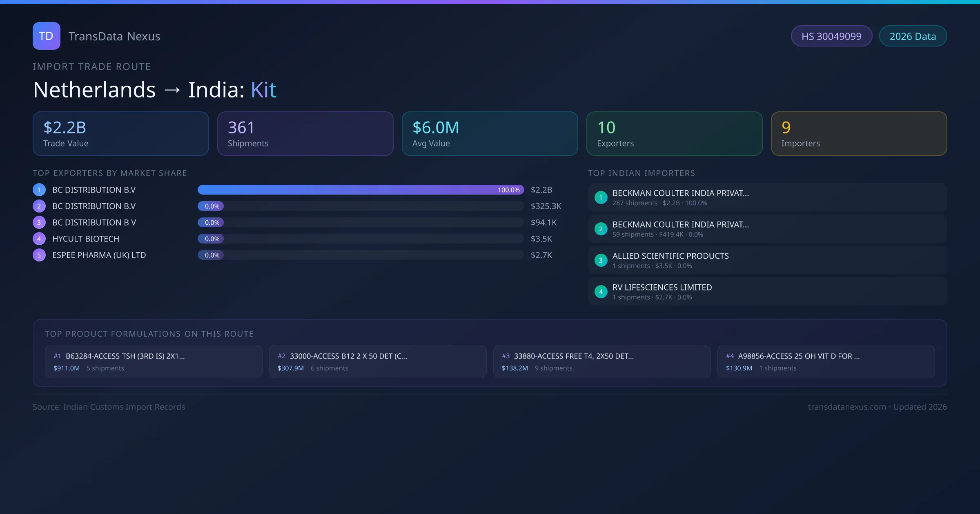Click rank 5 badge beside ESPEE PHARMA
The width and height of the screenshot is (980, 514).
(x=39, y=255)
